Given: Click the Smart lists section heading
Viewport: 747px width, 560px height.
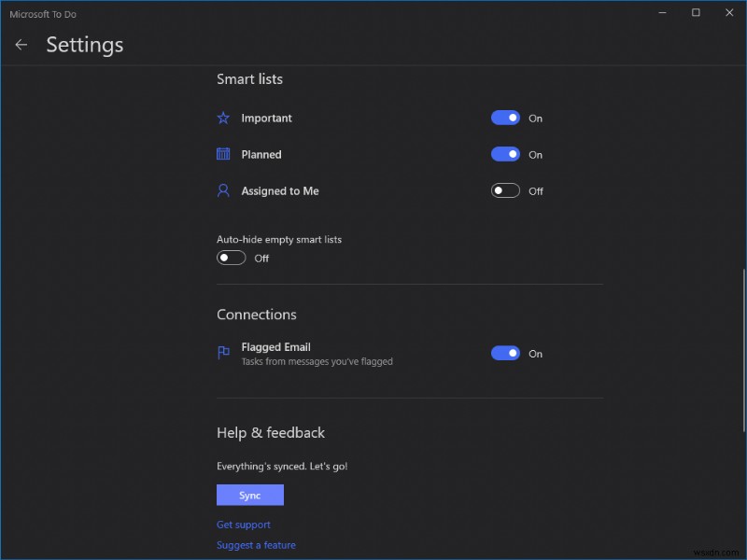Looking at the screenshot, I should pyautogui.click(x=249, y=79).
